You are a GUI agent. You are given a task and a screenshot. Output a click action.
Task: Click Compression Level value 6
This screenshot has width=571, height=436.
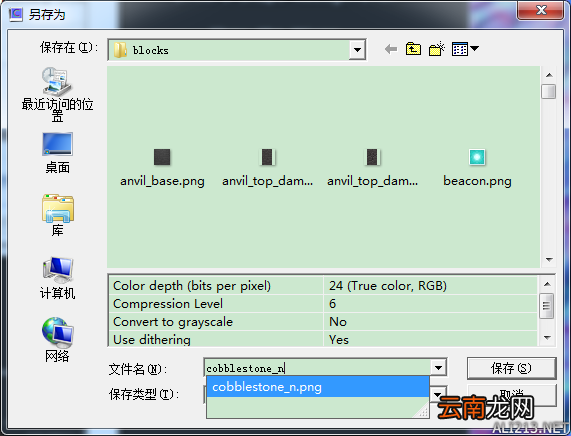point(332,303)
